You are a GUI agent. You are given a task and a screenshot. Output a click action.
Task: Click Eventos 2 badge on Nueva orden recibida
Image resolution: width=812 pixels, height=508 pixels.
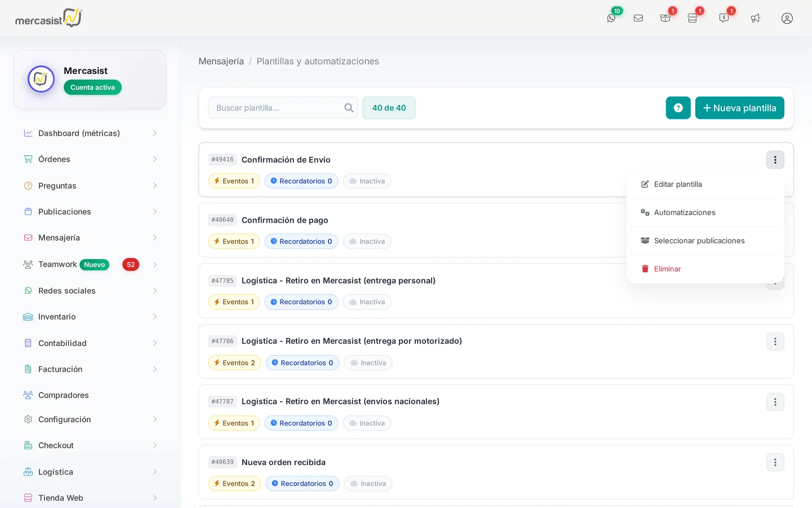(x=235, y=484)
